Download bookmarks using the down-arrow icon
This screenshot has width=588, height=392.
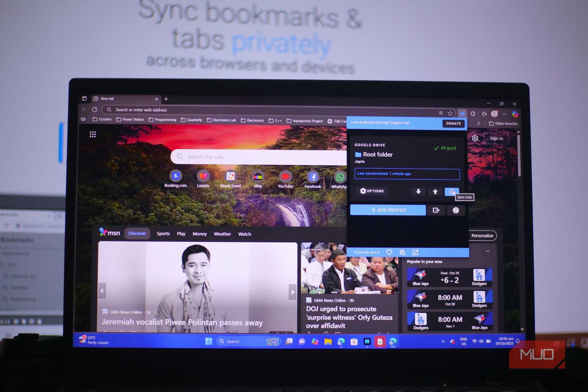418,191
